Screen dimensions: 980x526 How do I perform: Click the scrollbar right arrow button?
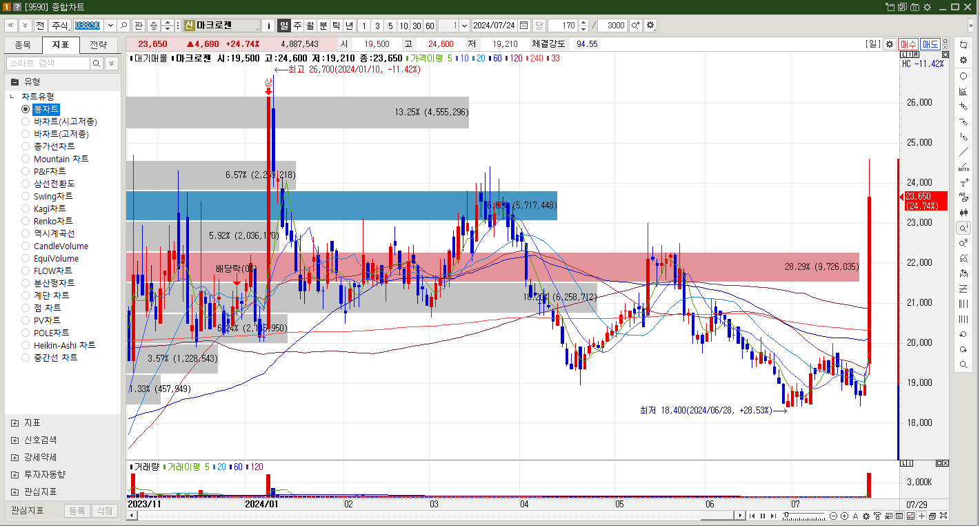pyautogui.click(x=741, y=516)
